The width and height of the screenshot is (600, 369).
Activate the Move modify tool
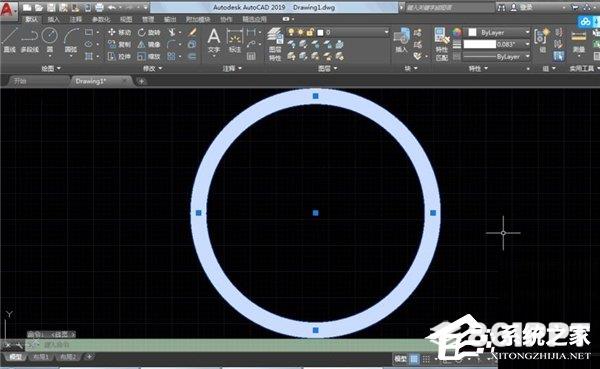pyautogui.click(x=119, y=33)
